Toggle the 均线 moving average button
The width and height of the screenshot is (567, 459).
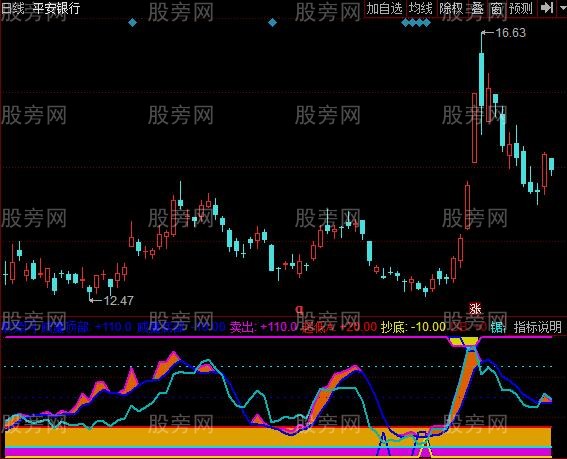[421, 8]
